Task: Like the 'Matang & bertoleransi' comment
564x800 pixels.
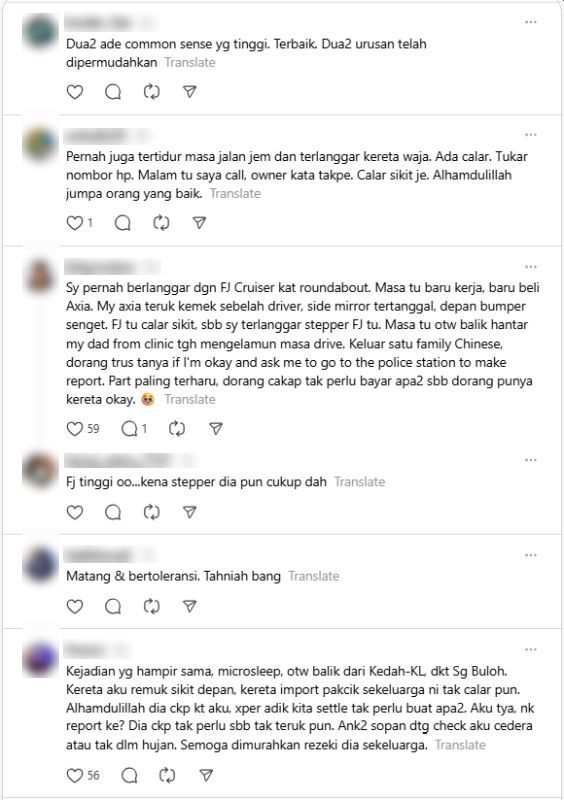Action: 75,606
